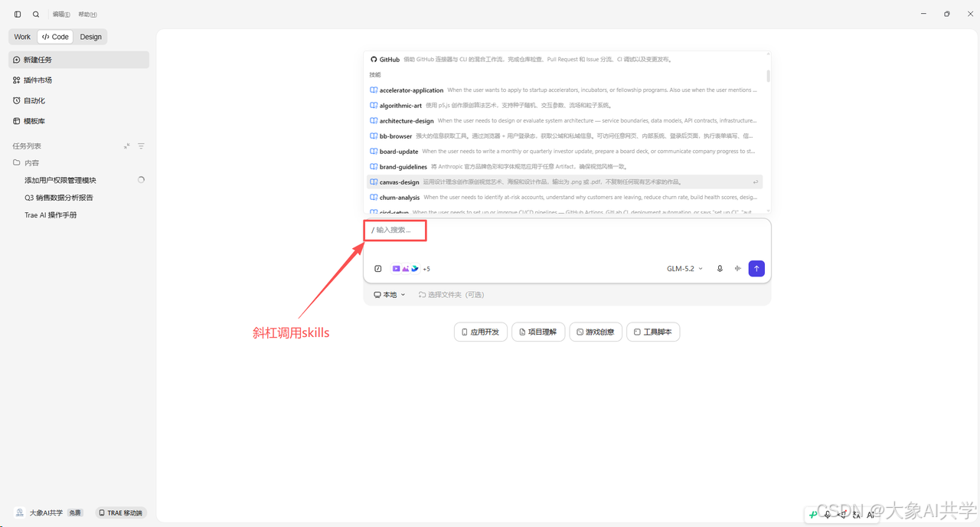
Task: Select the board-update skill
Action: click(563, 152)
